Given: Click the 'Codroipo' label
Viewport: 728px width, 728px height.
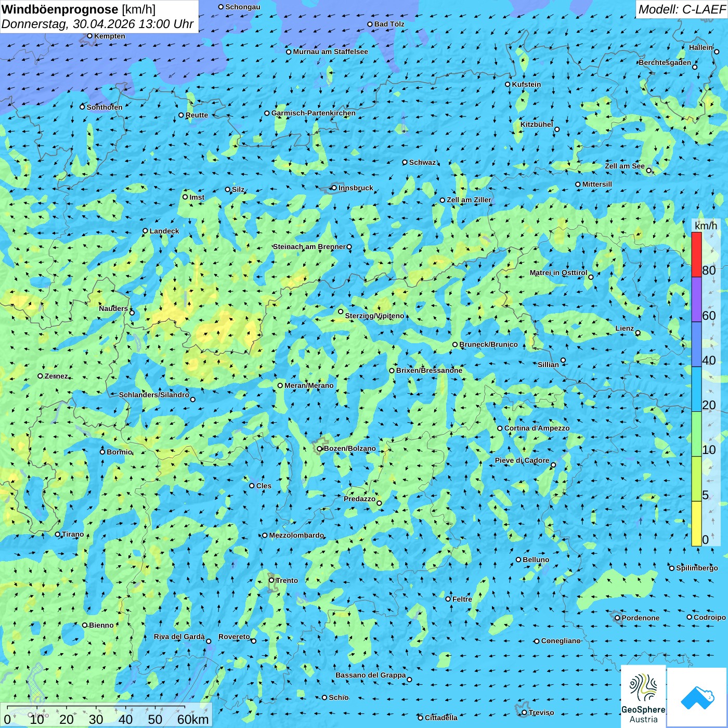Looking at the screenshot, I should (x=709, y=617).
